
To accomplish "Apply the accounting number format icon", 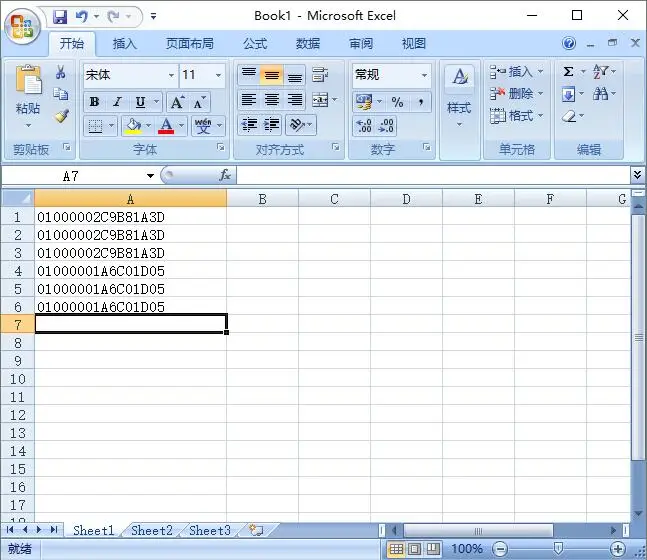I will pyautogui.click(x=364, y=102).
